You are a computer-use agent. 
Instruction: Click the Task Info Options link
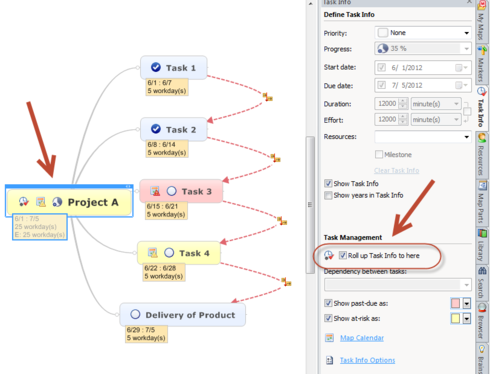(367, 360)
